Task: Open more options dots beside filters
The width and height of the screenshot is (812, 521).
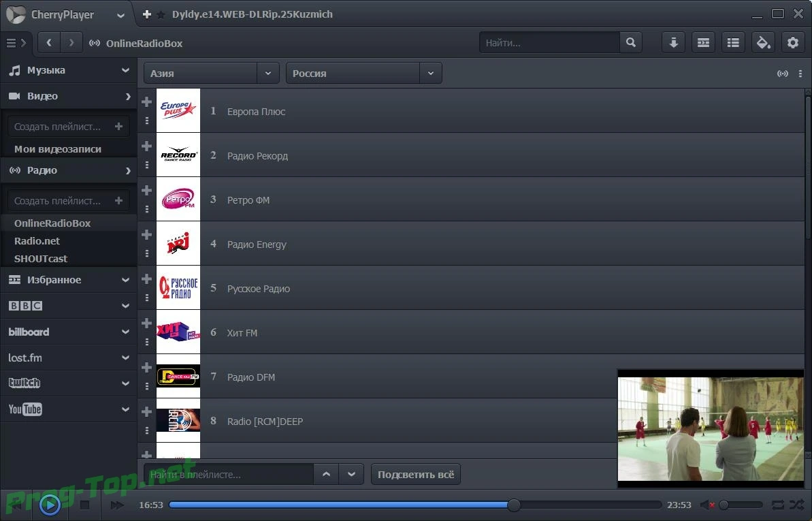Action: pyautogui.click(x=800, y=74)
